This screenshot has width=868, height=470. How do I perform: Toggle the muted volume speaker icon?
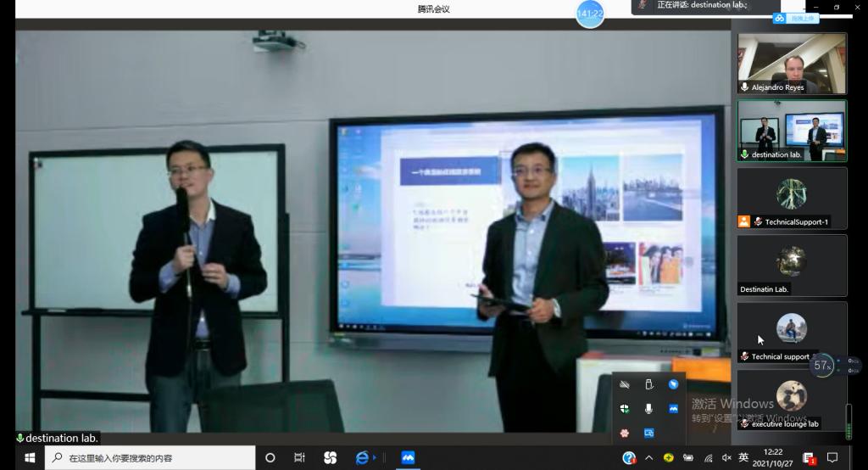[726, 458]
